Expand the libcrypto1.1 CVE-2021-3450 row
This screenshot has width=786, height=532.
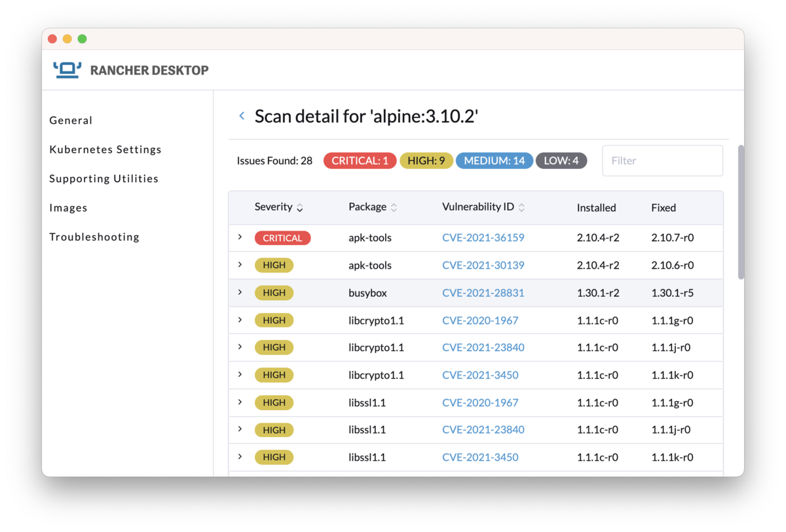point(240,374)
